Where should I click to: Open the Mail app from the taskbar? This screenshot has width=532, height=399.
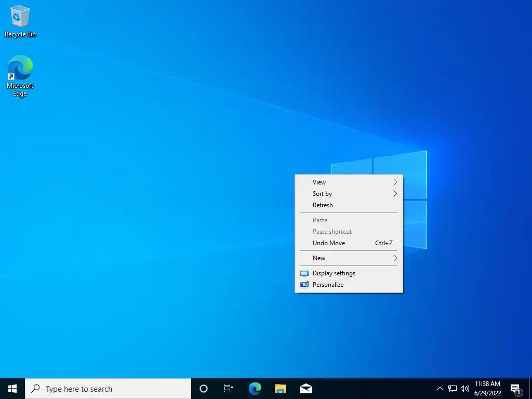(x=305, y=389)
